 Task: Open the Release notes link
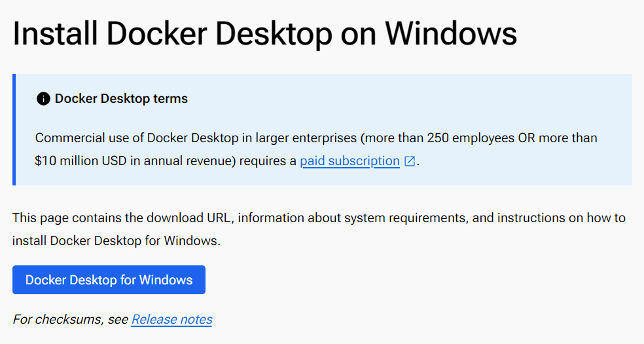(x=171, y=319)
